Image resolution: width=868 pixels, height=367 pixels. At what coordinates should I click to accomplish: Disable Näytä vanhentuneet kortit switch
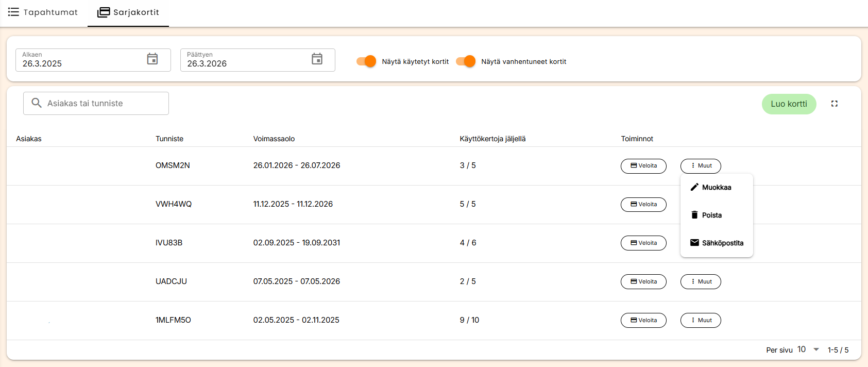click(x=466, y=61)
